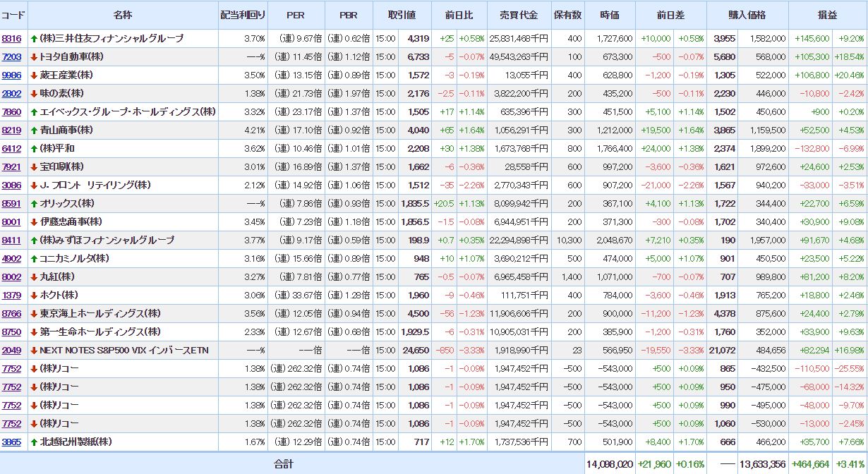Viewport: 868px width, 474px height.
Task: Select the down arrow icon beside 東京海上ホールディングス
Action: pyautogui.click(x=34, y=314)
